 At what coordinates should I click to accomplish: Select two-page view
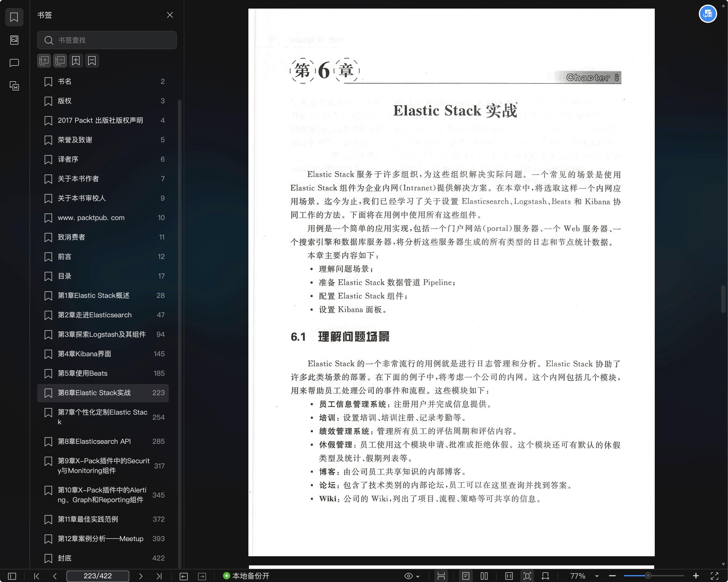pos(484,576)
